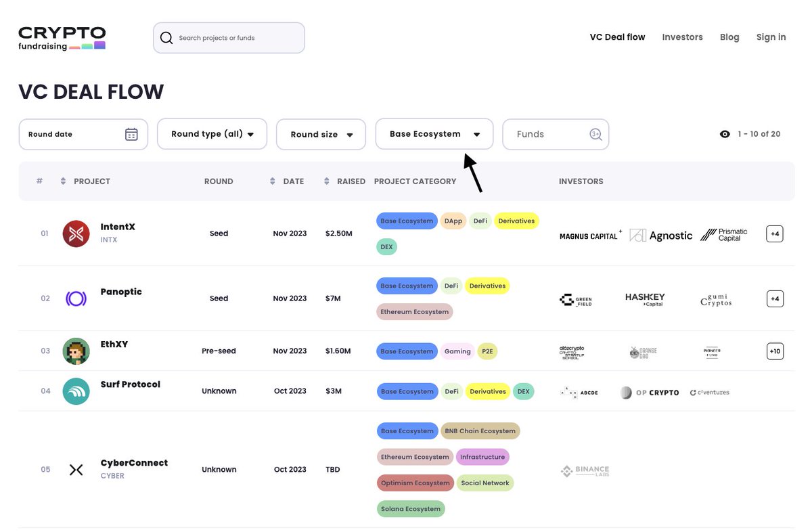The image size is (812, 532).
Task: Expand +4 more investors for IntentX
Action: [775, 234]
